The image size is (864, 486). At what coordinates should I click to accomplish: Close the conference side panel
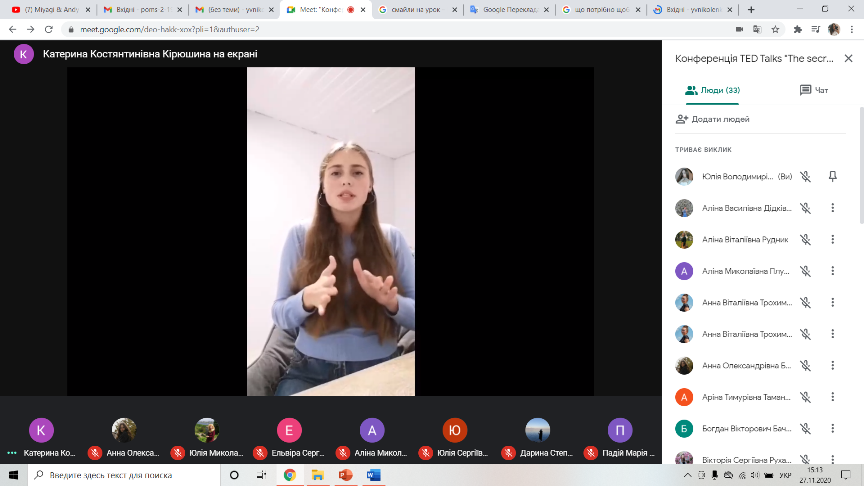pos(848,58)
